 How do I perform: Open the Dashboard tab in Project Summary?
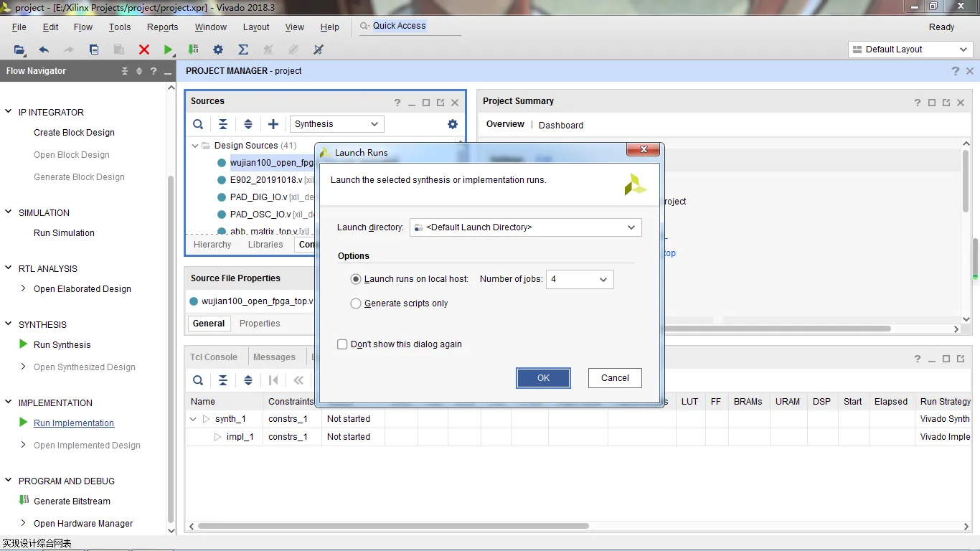pos(561,125)
